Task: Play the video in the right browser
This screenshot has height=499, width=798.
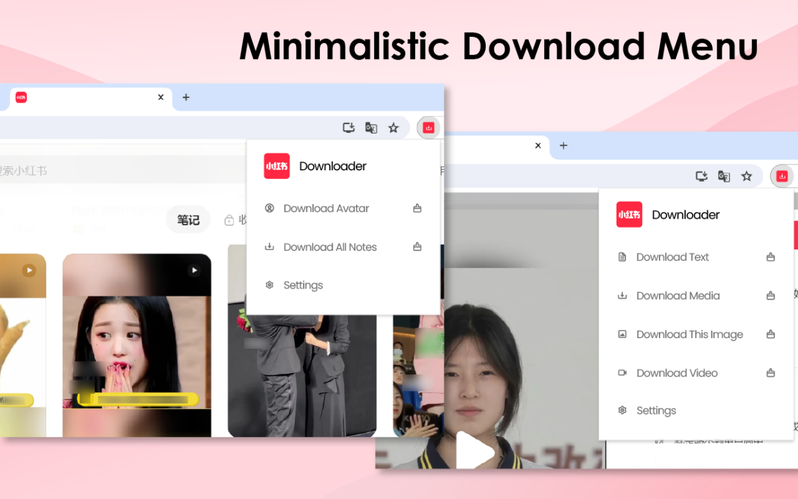Action: tap(474, 451)
